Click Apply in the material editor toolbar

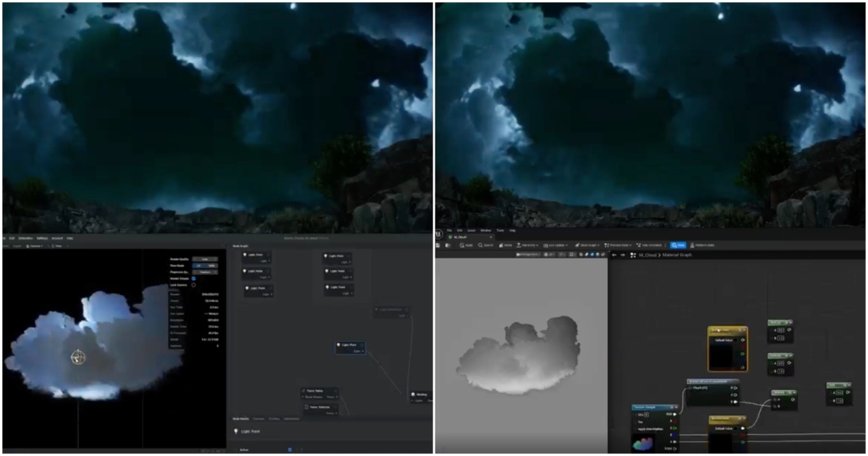coord(467,245)
